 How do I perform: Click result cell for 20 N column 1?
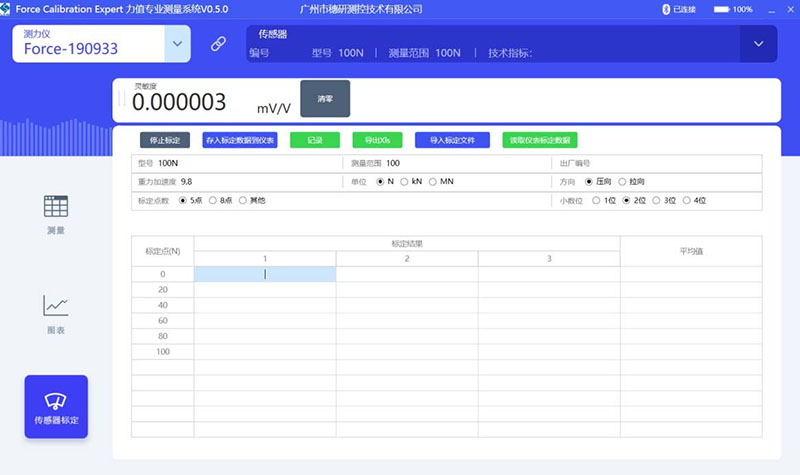tap(265, 290)
